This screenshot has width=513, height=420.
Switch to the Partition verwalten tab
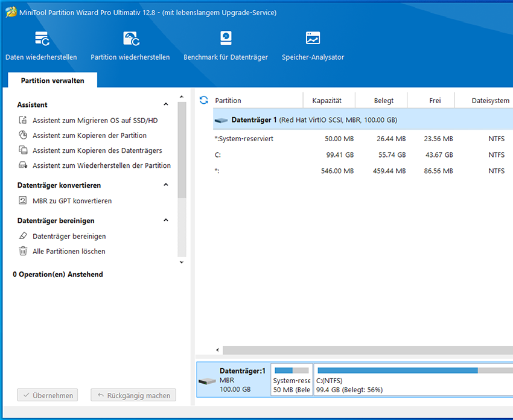click(53, 80)
